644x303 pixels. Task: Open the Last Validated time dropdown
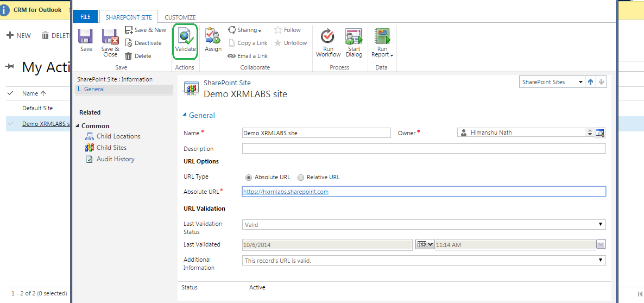click(x=601, y=245)
